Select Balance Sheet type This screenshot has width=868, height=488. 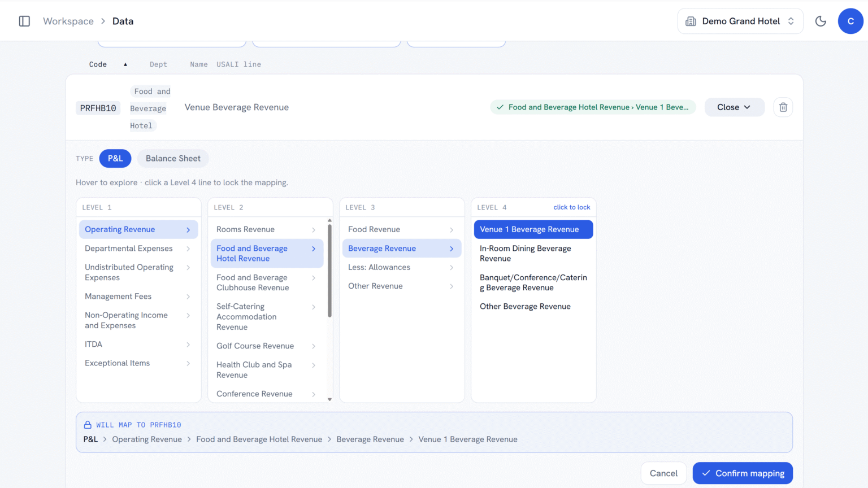coord(173,158)
